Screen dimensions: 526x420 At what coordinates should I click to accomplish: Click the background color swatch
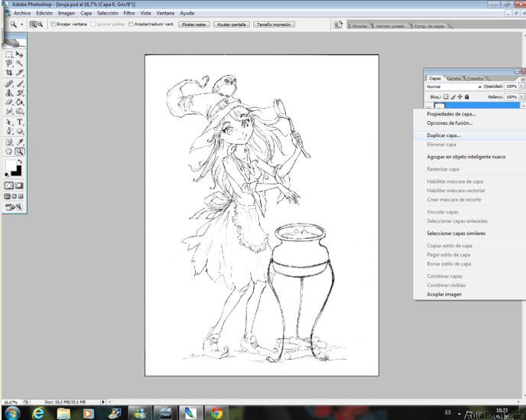[17, 171]
